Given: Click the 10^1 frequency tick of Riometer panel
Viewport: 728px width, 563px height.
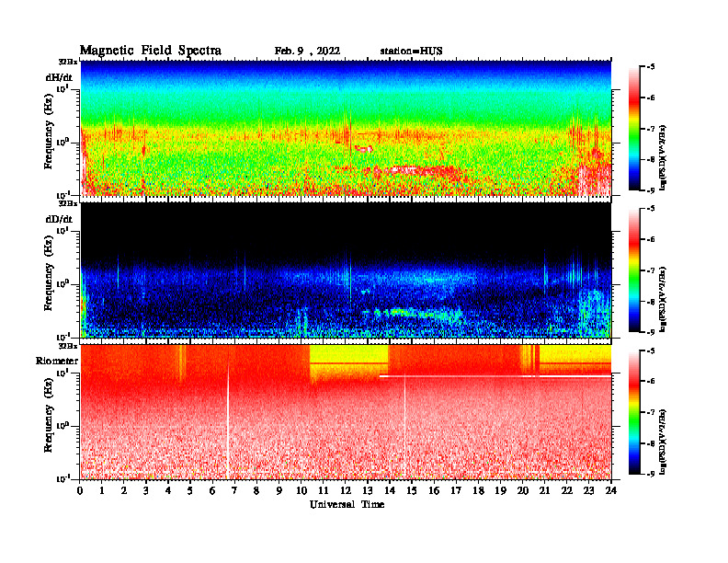Looking at the screenshot, I should pyautogui.click(x=63, y=373).
